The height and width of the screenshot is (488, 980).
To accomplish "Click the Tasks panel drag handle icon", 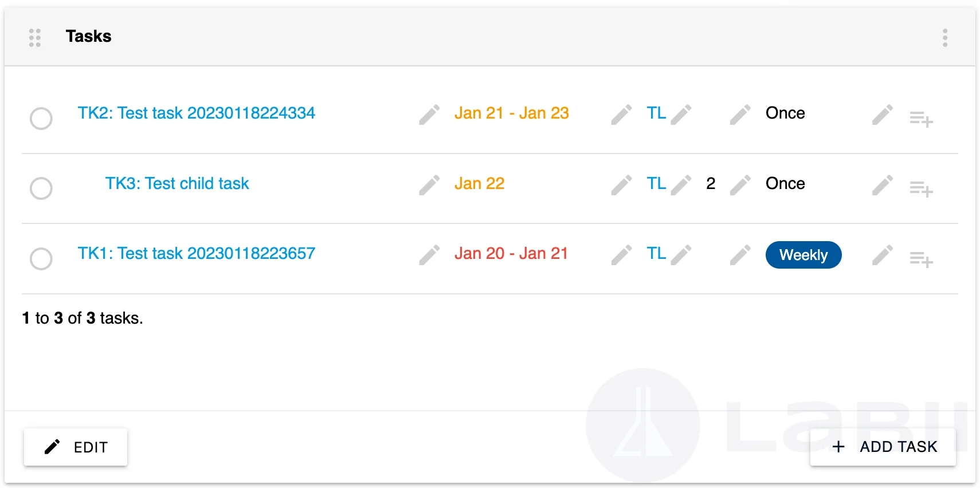I will (35, 38).
